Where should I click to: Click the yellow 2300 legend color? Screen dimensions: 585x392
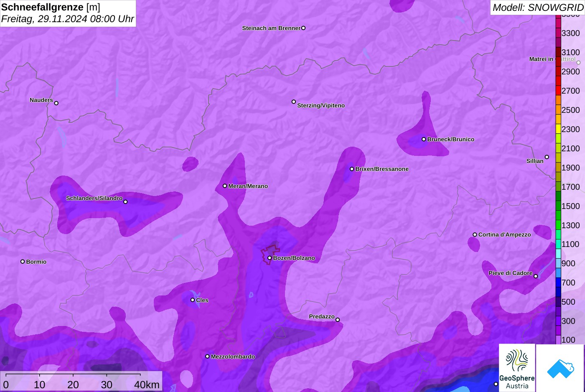(558, 129)
